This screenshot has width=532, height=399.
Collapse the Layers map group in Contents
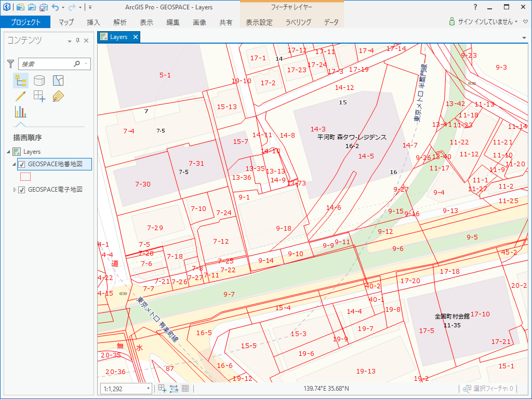point(8,152)
